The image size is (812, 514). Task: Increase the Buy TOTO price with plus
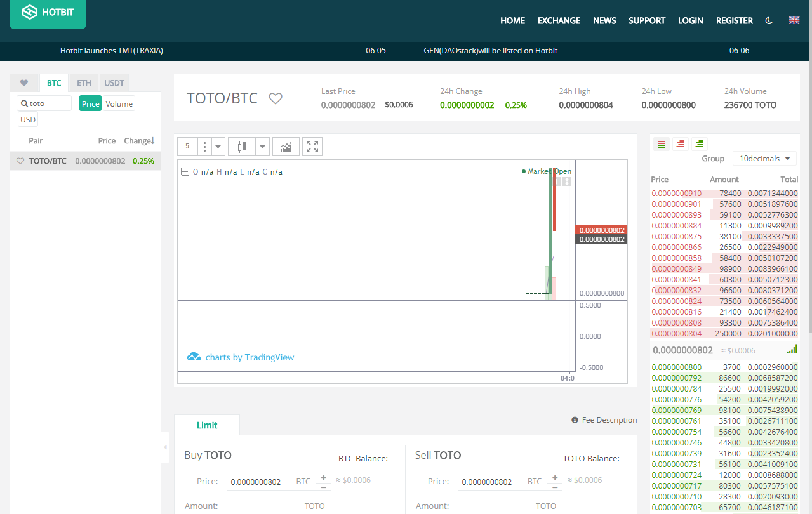(x=324, y=477)
